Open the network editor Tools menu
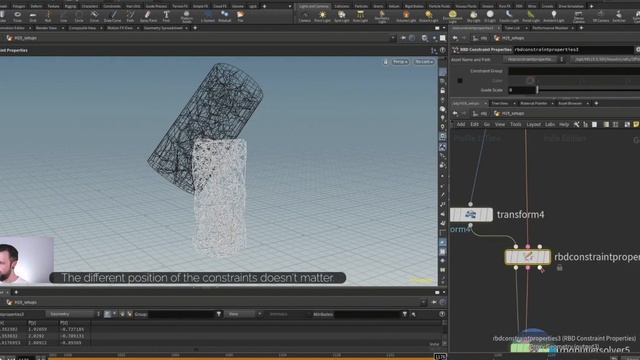The image size is (640, 360). point(516,124)
